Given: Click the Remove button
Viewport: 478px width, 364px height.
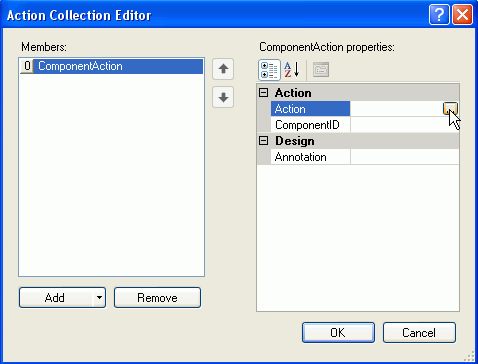Looking at the screenshot, I should pyautogui.click(x=157, y=297).
